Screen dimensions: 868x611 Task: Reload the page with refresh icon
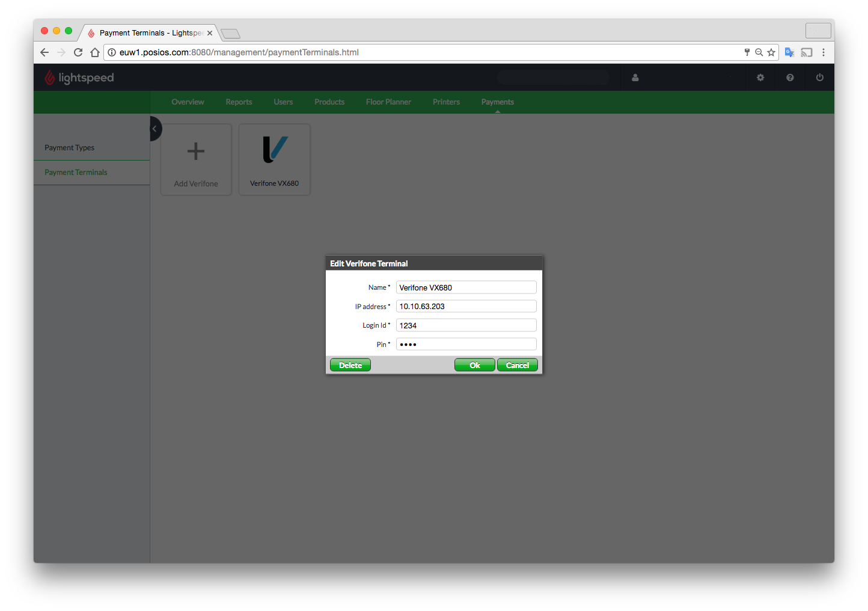click(78, 52)
